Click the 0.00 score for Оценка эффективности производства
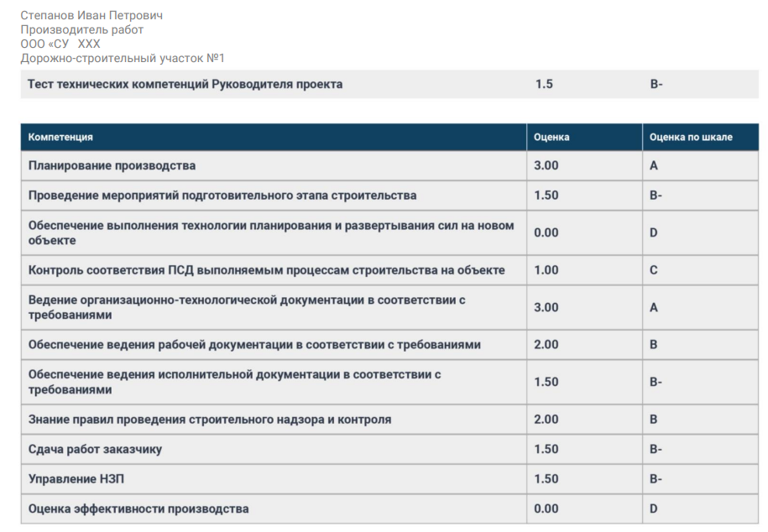 pos(546,509)
